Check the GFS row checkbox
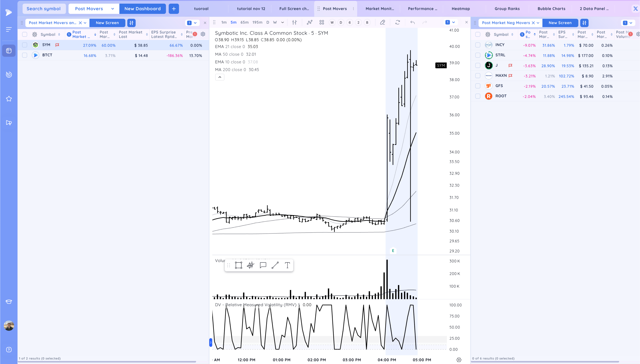640x364 pixels. 478,86
